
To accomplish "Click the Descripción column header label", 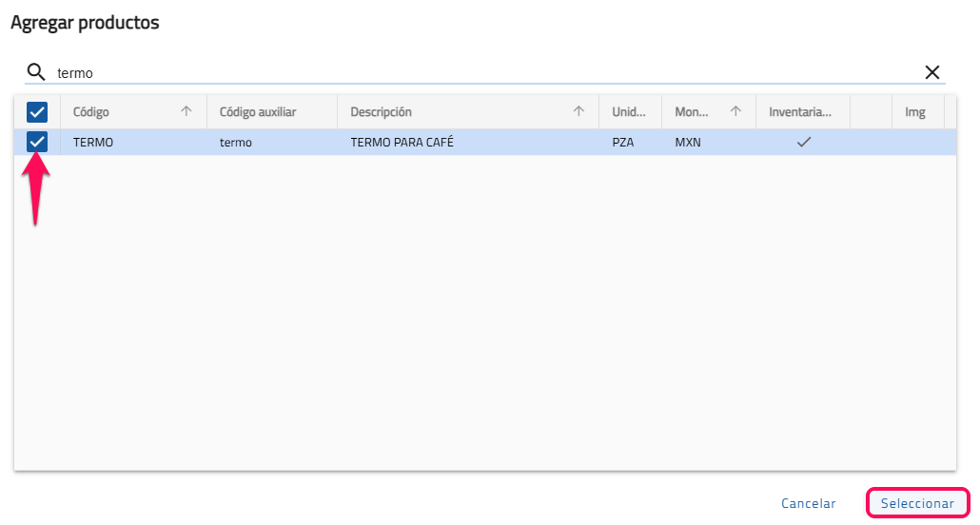I will 381,112.
